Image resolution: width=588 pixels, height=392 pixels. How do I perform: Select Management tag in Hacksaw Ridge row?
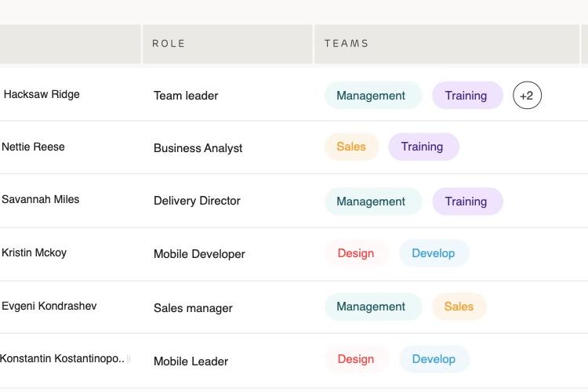[373, 96]
